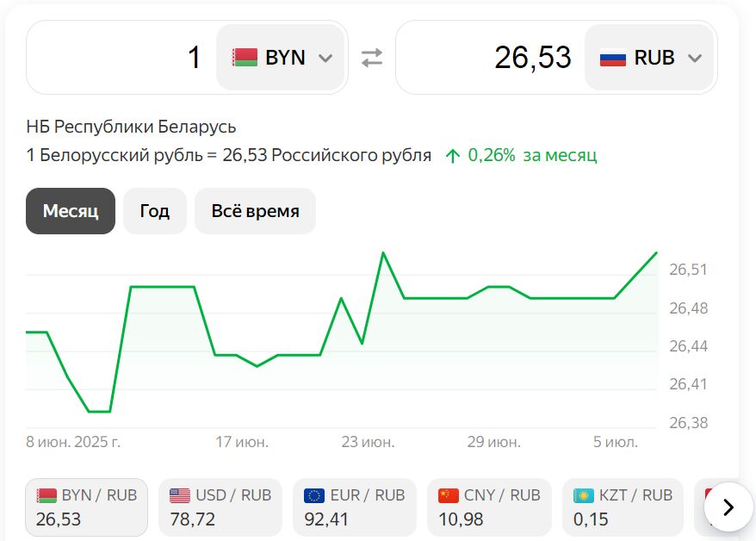Click the Russian flag in target currency
This screenshot has width=756, height=541.
(x=613, y=58)
